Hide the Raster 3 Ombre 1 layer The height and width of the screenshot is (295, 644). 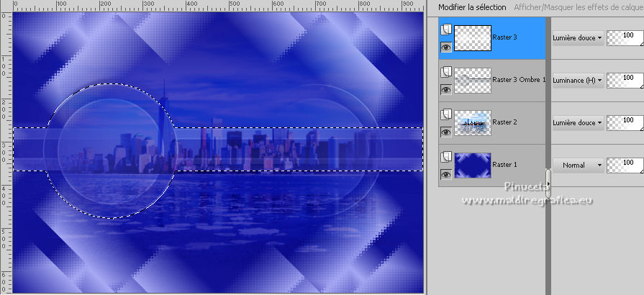coord(446,89)
